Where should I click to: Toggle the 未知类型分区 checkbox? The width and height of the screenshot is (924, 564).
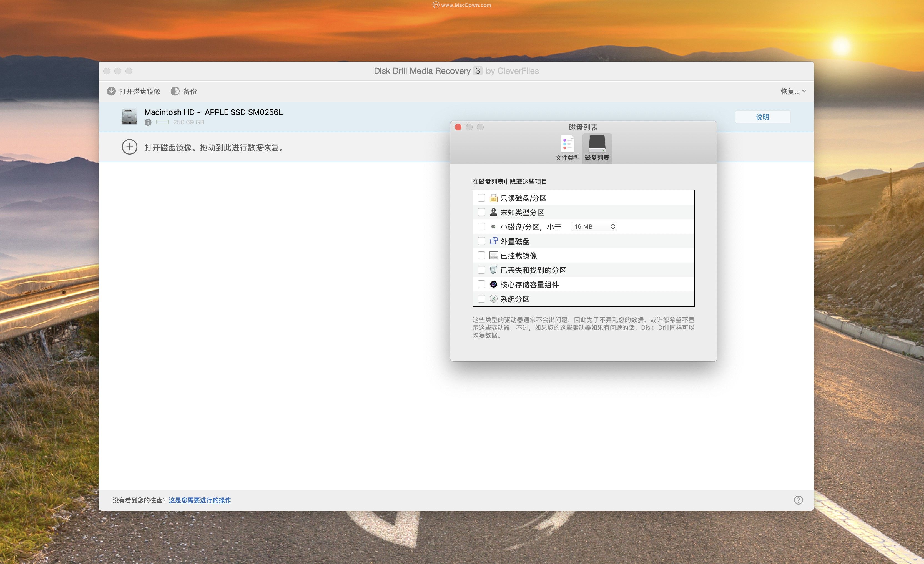point(481,212)
